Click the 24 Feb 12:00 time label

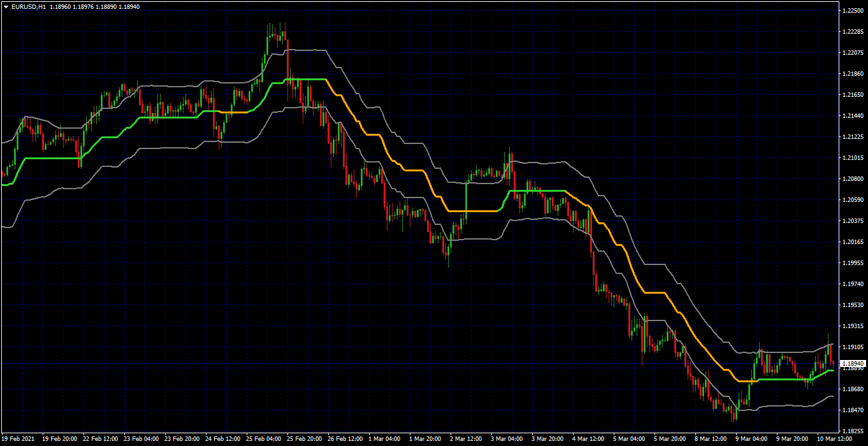point(222,439)
